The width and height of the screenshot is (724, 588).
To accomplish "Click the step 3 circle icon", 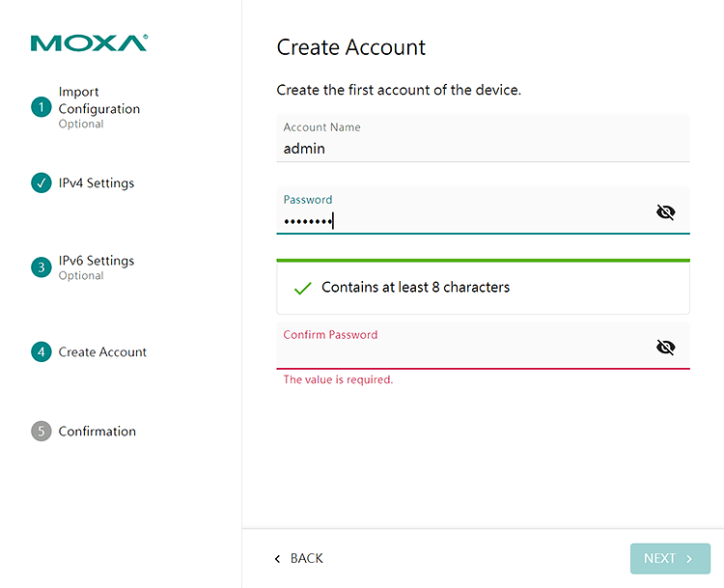I will tap(41, 267).
